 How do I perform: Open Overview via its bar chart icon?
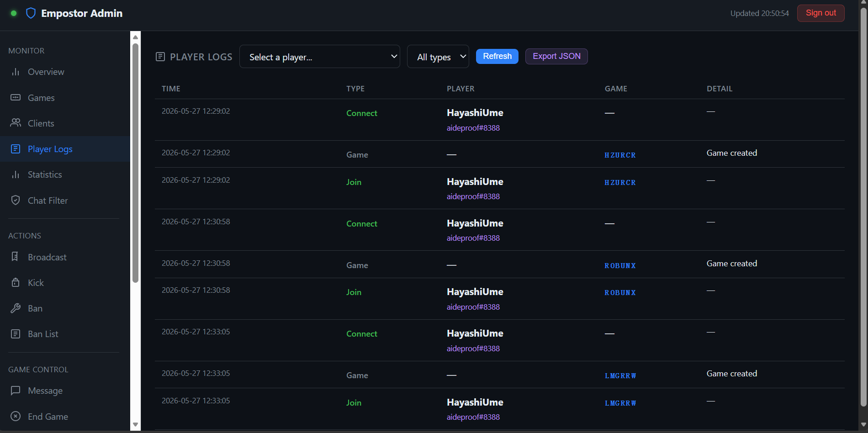16,72
